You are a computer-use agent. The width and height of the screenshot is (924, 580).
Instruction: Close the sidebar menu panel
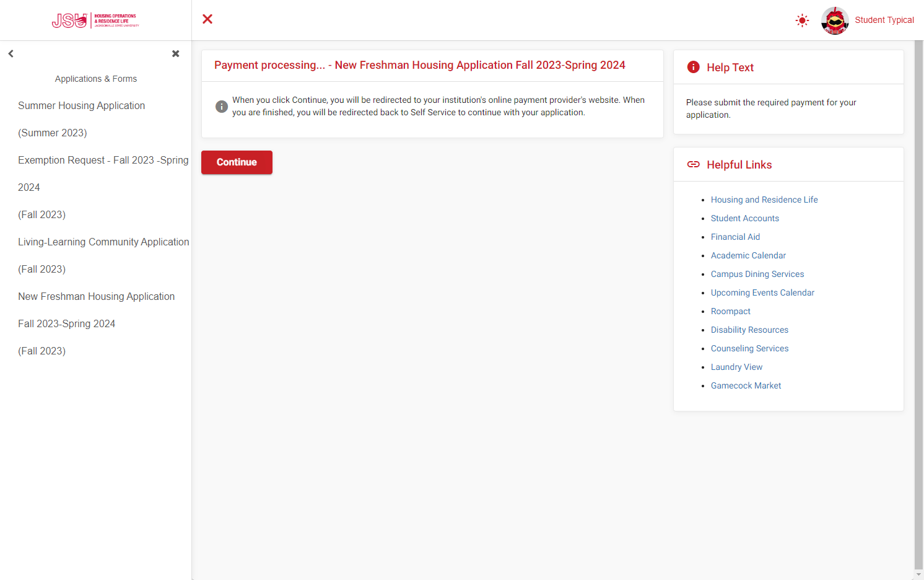tap(176, 54)
